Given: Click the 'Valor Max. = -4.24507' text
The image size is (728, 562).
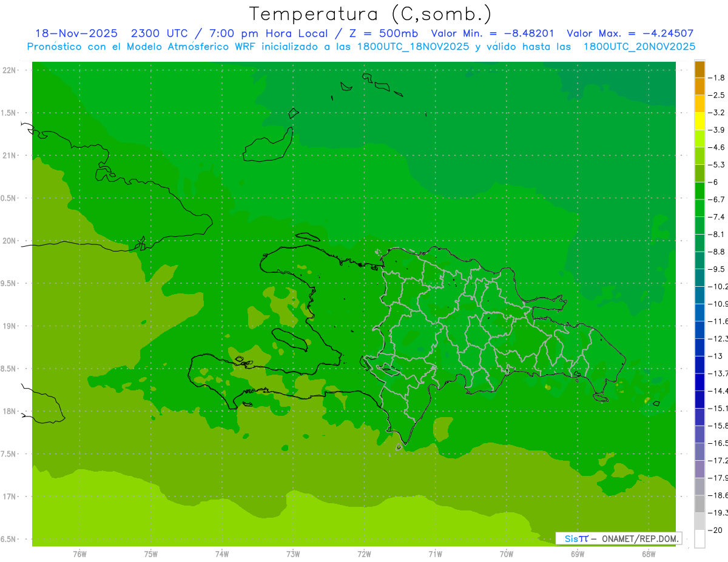Looking at the screenshot, I should coord(630,34).
